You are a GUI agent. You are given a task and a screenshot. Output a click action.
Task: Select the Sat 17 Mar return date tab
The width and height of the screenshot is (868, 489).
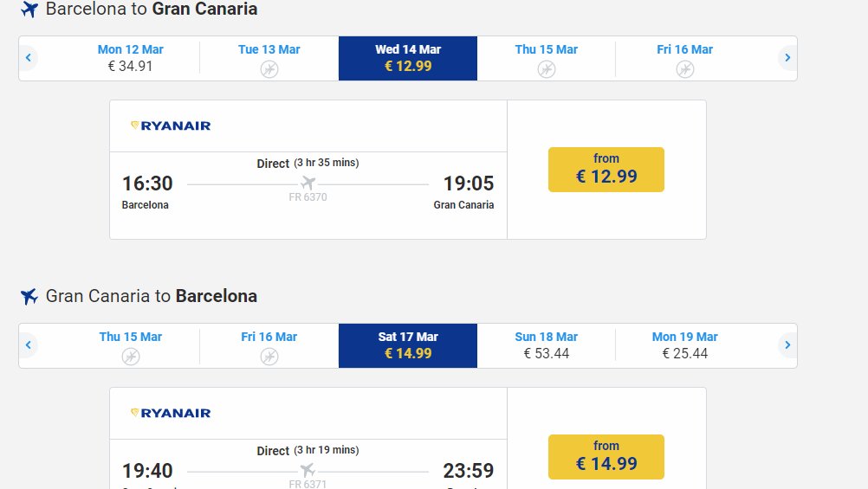(x=407, y=345)
